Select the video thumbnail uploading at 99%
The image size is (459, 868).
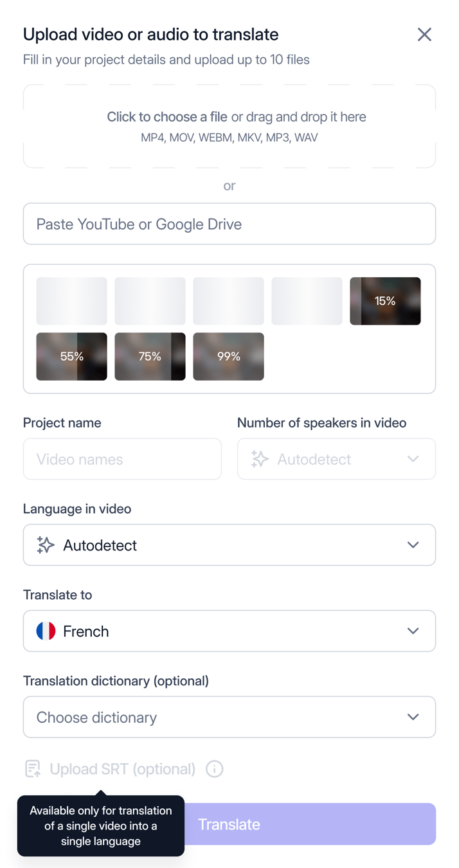tap(228, 356)
